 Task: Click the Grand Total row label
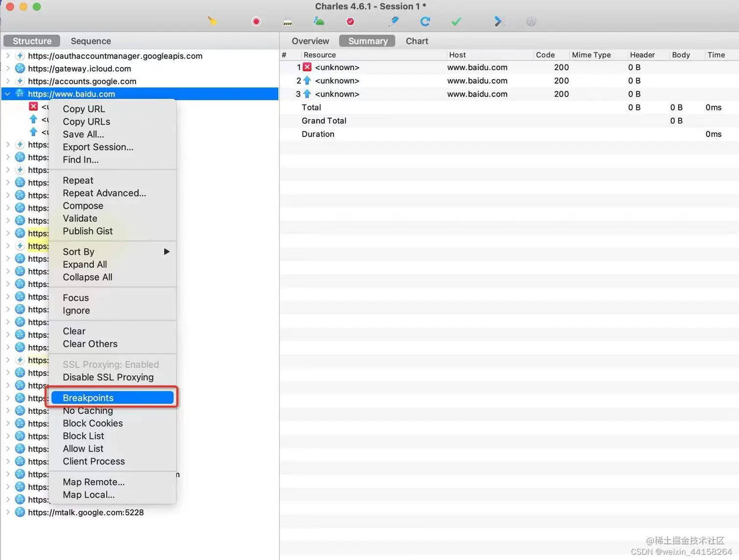coord(324,121)
